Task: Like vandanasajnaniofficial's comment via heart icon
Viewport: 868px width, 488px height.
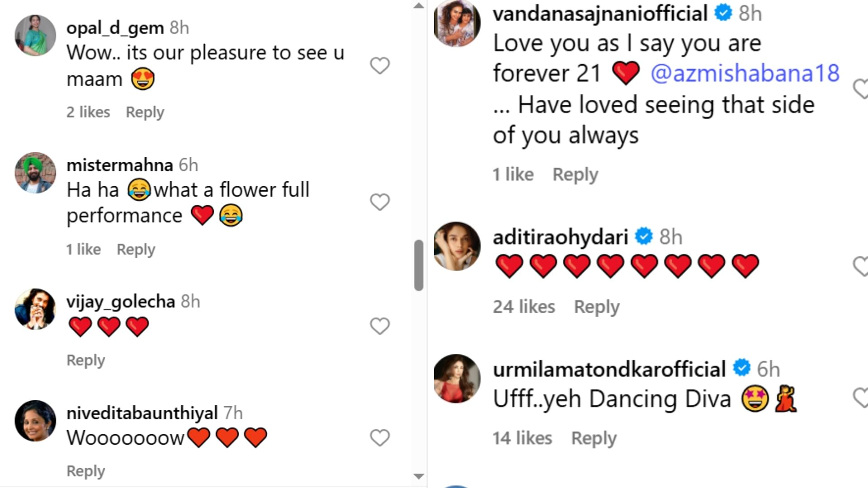Action: (861, 89)
